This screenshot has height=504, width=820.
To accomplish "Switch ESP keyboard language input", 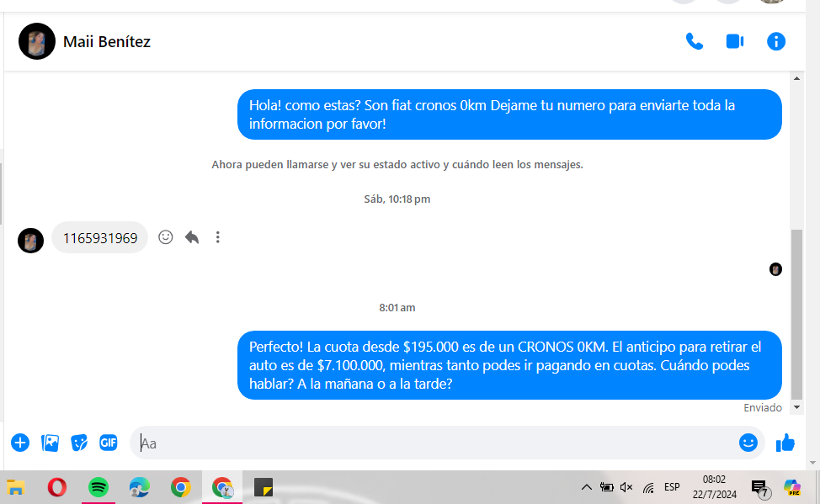I will [672, 487].
